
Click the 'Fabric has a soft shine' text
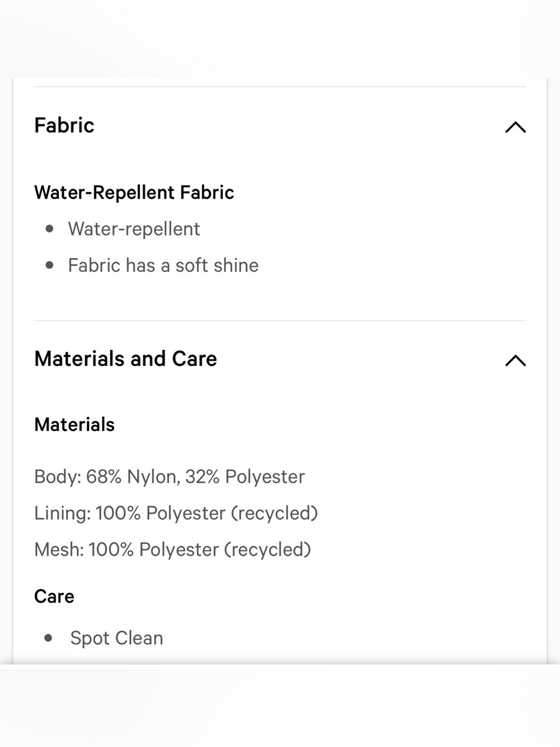163,265
